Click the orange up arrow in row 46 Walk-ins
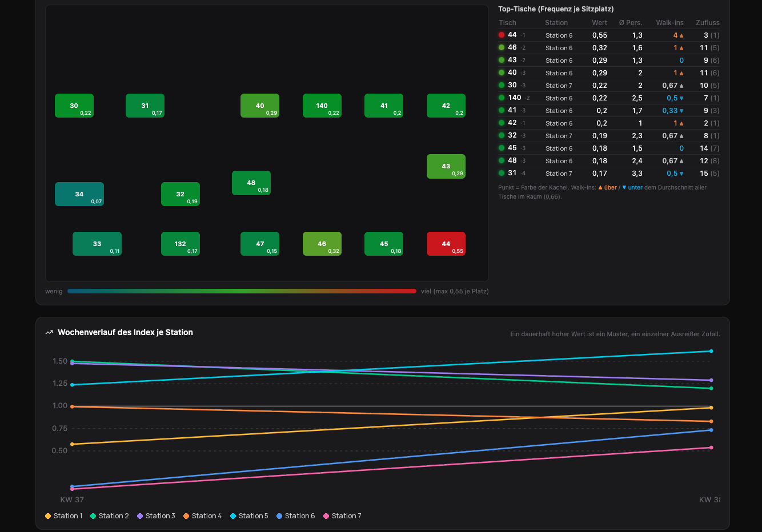Screen dimensions: 762x532 tap(681, 48)
